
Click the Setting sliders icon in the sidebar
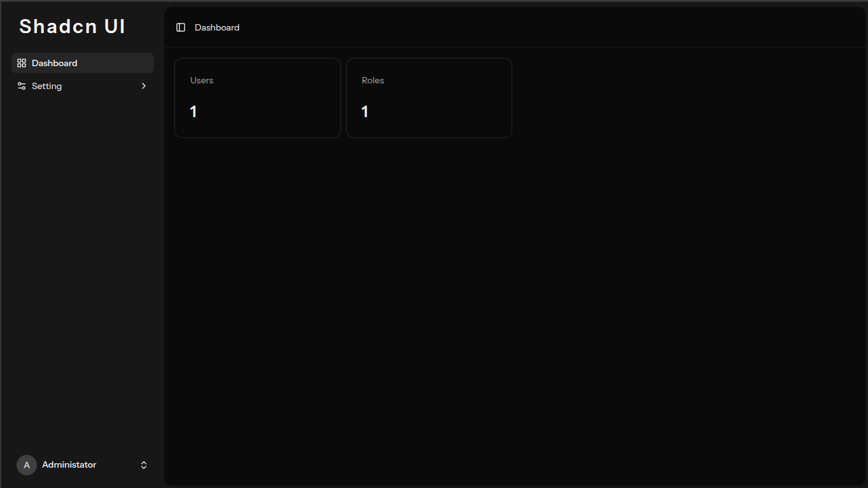(x=22, y=86)
